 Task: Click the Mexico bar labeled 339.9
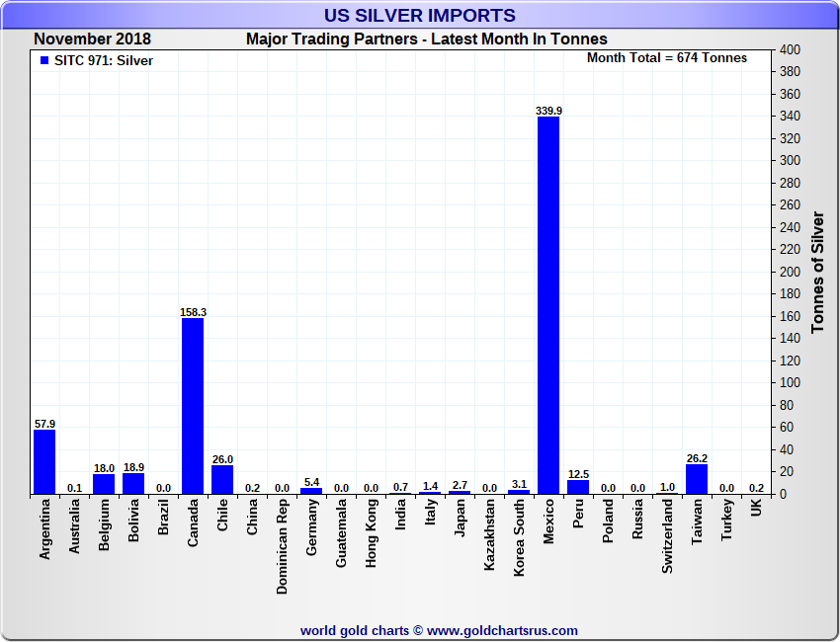coord(548,305)
